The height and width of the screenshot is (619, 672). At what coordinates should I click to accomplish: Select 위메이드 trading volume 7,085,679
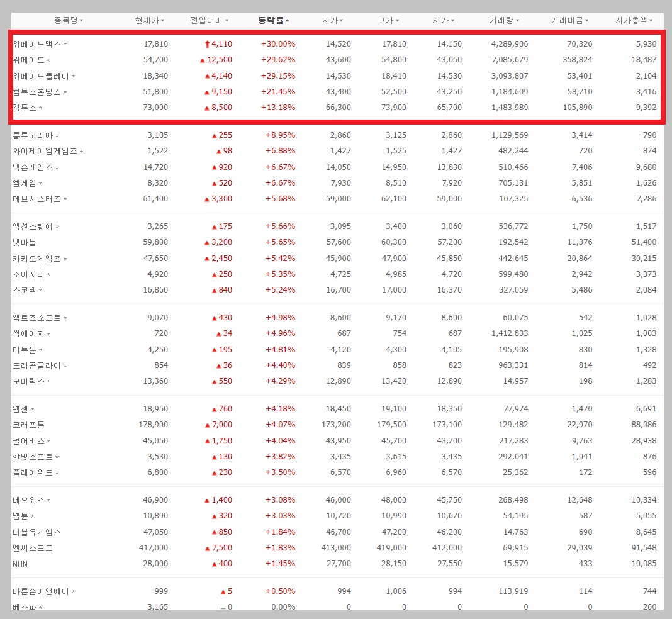[510, 60]
